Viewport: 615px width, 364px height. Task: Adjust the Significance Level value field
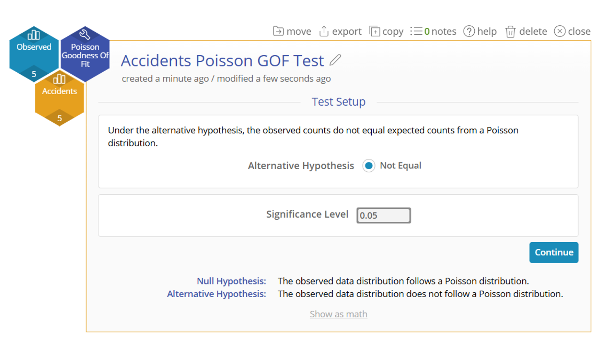click(383, 215)
